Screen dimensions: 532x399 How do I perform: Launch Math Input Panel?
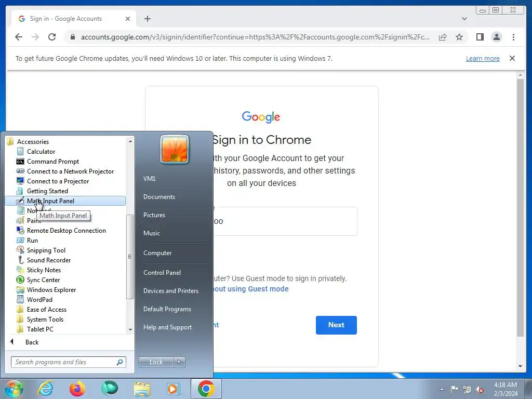click(65, 201)
